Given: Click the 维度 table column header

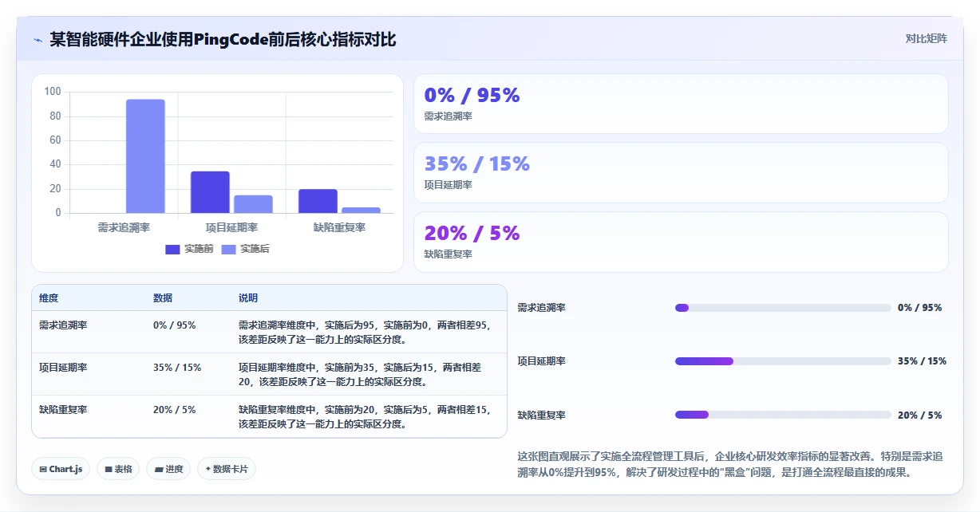Looking at the screenshot, I should click(x=49, y=298).
